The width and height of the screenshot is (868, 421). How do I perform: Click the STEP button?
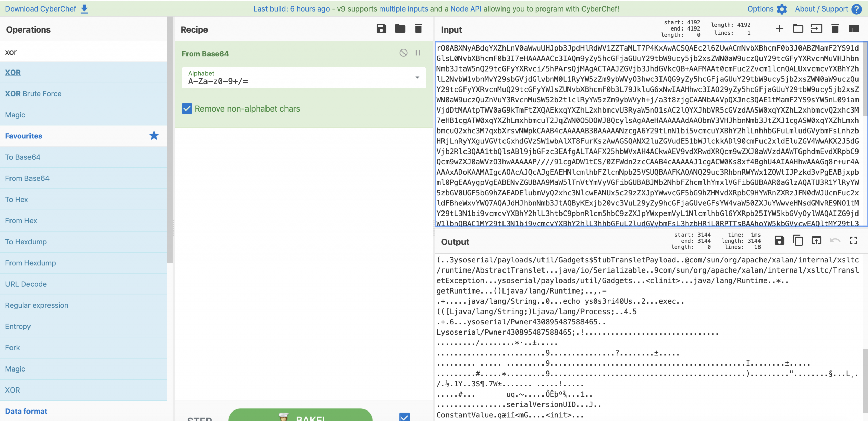[199, 419]
